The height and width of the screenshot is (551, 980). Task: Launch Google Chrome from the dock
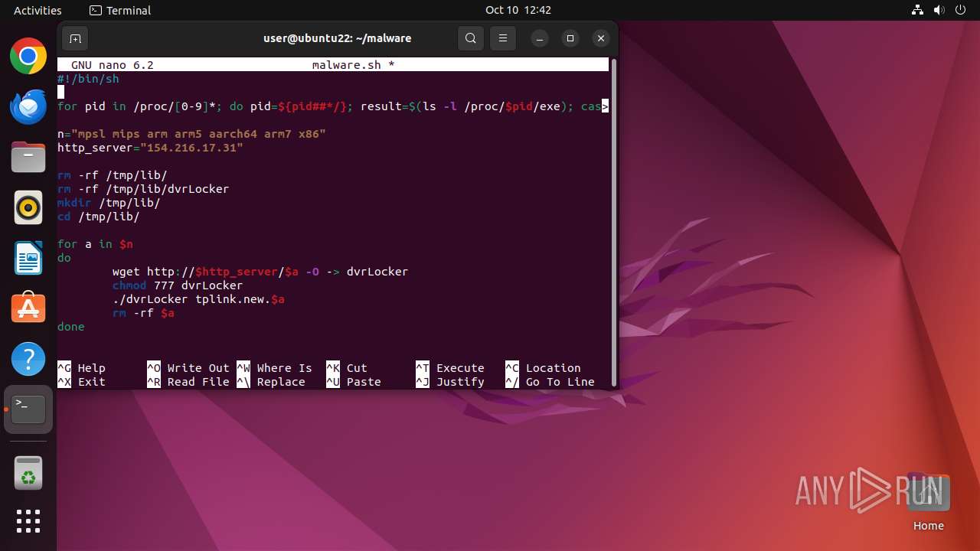[x=28, y=56]
